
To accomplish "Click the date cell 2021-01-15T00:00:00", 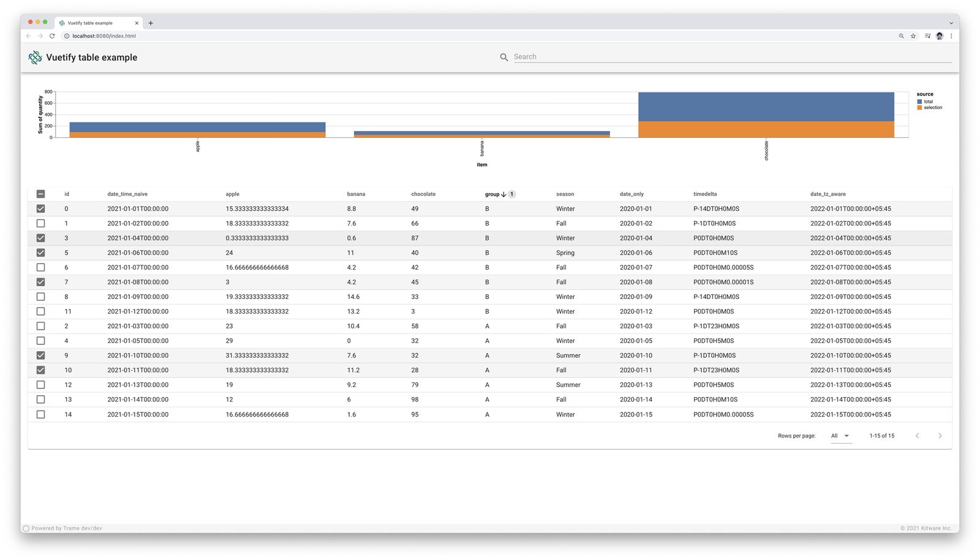I will [138, 415].
